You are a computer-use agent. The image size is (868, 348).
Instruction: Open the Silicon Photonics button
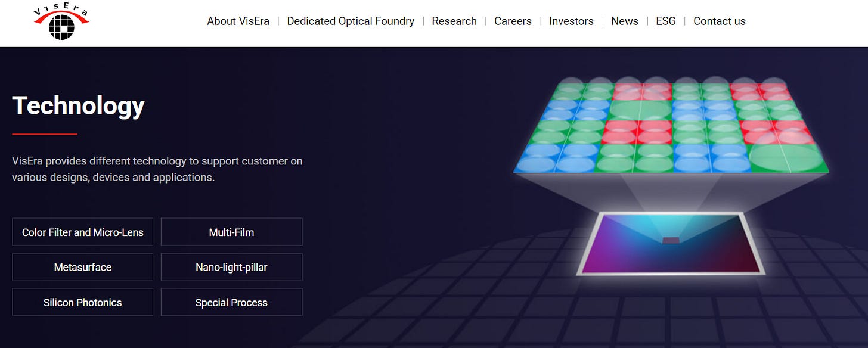83,302
